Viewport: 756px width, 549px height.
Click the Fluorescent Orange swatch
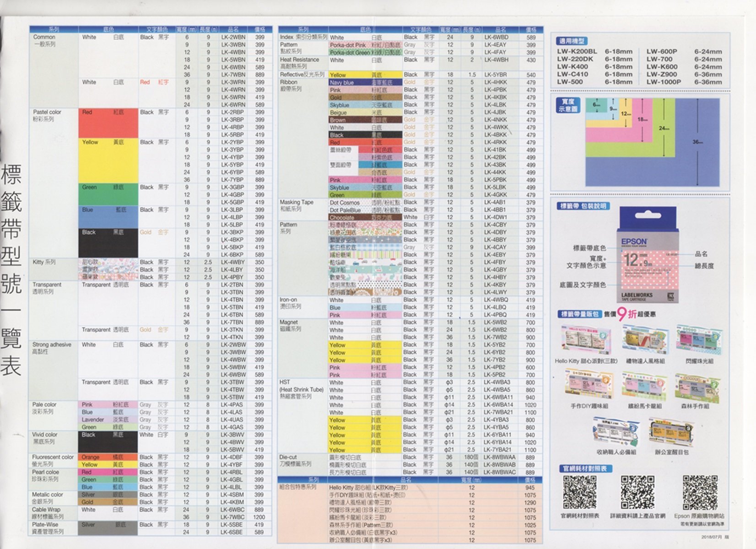108,457
